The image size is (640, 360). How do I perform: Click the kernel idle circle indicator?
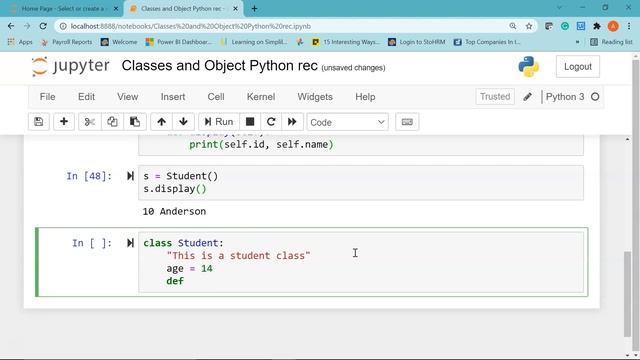(595, 97)
